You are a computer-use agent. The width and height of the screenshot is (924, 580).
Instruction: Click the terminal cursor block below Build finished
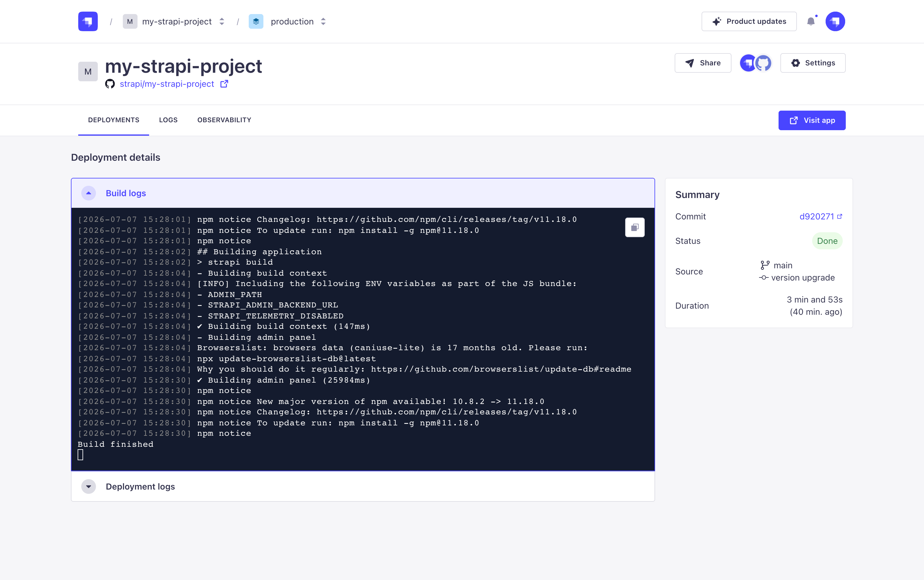[80, 455]
